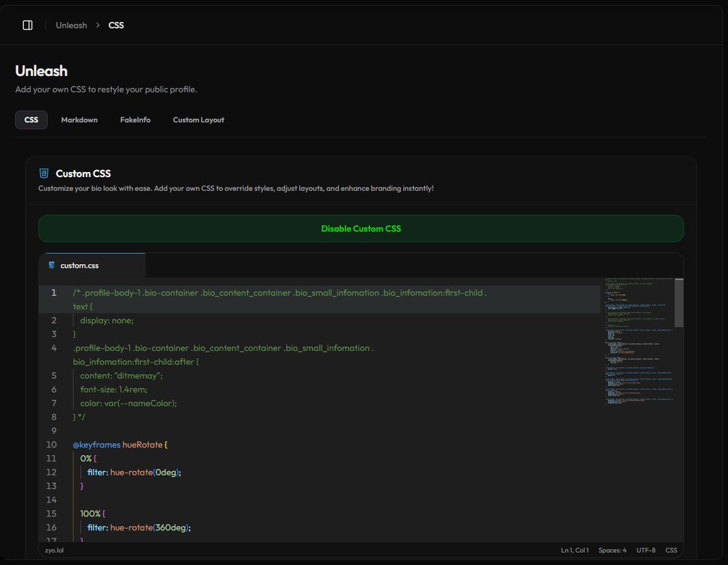Screen dimensions: 728x565
Task: Select the custom.css file tab
Action: pos(92,266)
